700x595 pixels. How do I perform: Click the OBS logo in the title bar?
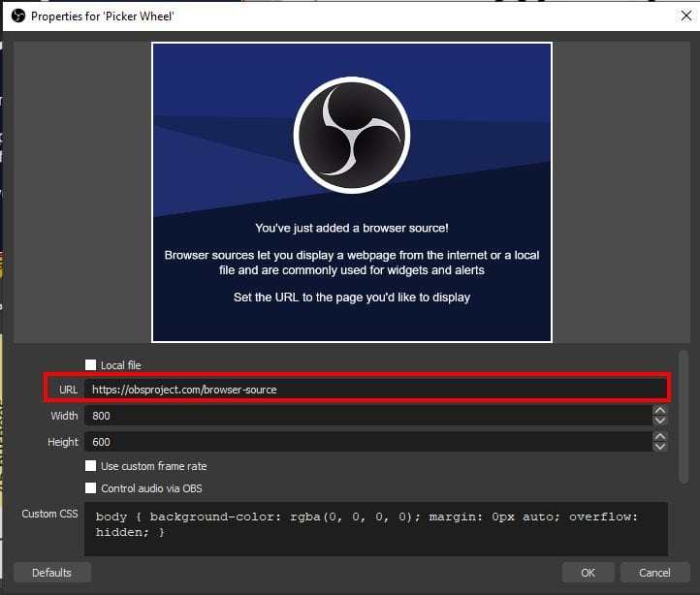tap(16, 16)
